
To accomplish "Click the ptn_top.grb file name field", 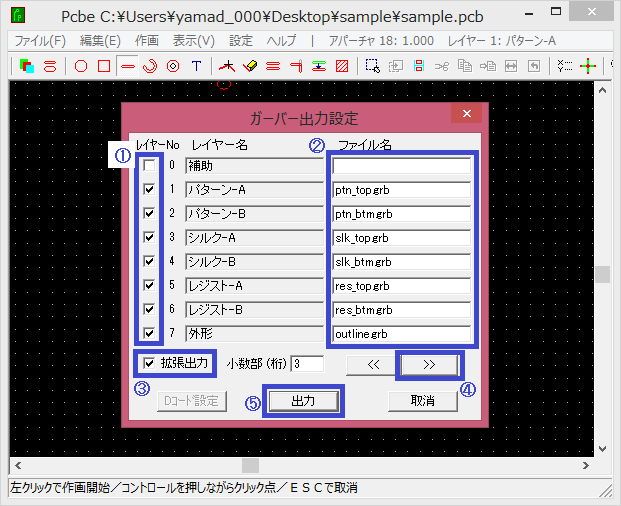I will pyautogui.click(x=402, y=190).
